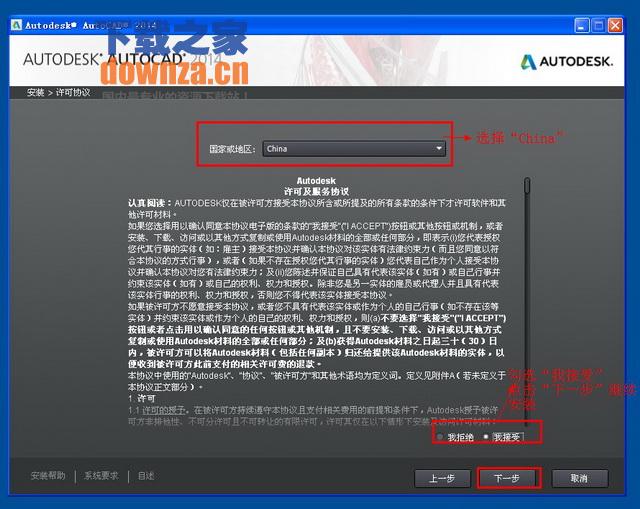The image size is (640, 509).
Task: Open the 安装帮助 link
Action: pos(48,476)
